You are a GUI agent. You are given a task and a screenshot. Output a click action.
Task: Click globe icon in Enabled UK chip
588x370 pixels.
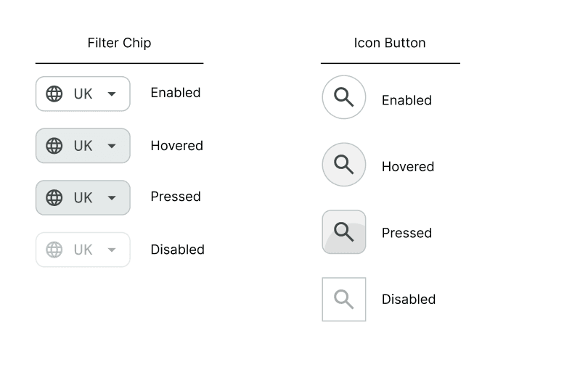[54, 94]
